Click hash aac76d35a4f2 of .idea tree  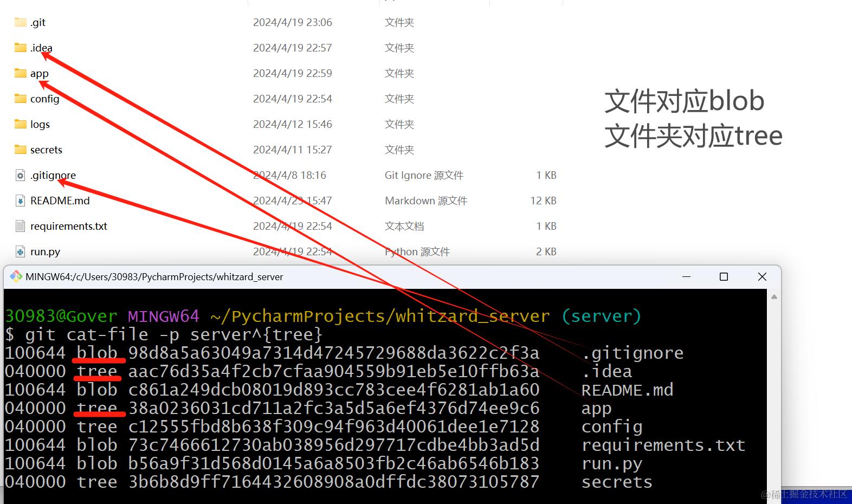click(x=334, y=371)
